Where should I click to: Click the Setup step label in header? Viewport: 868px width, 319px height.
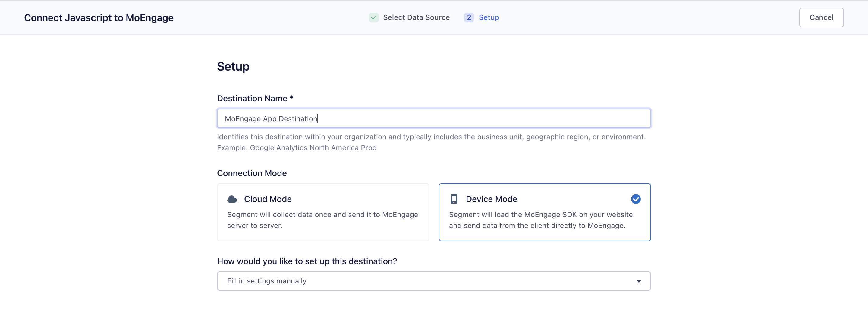[x=489, y=17]
